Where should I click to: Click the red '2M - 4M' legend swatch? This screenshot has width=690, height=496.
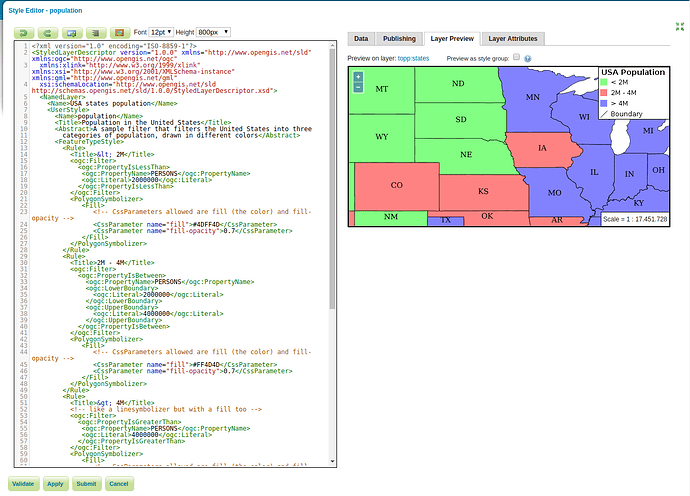pyautogui.click(x=604, y=93)
